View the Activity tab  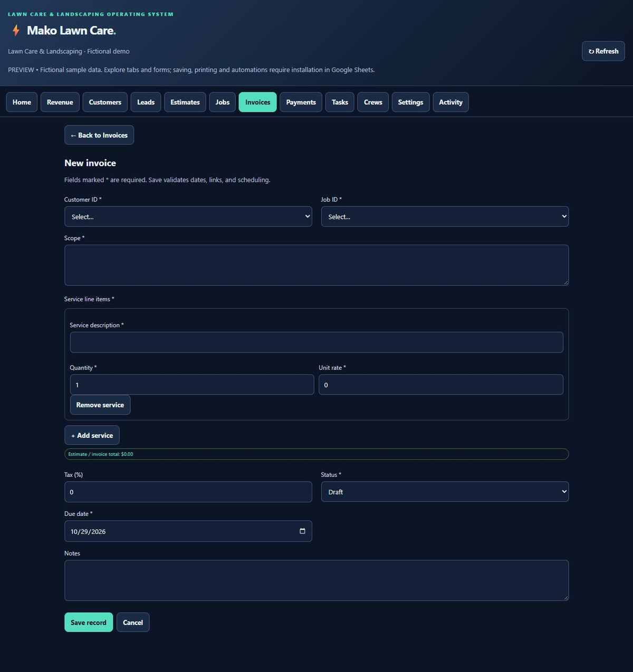450,102
